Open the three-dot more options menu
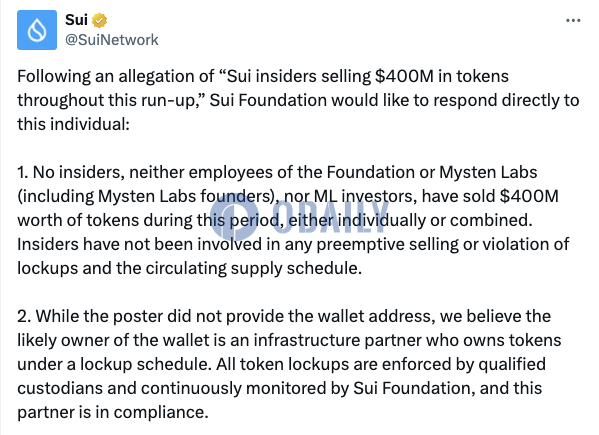This screenshot has height=435, width=599. pyautogui.click(x=573, y=21)
